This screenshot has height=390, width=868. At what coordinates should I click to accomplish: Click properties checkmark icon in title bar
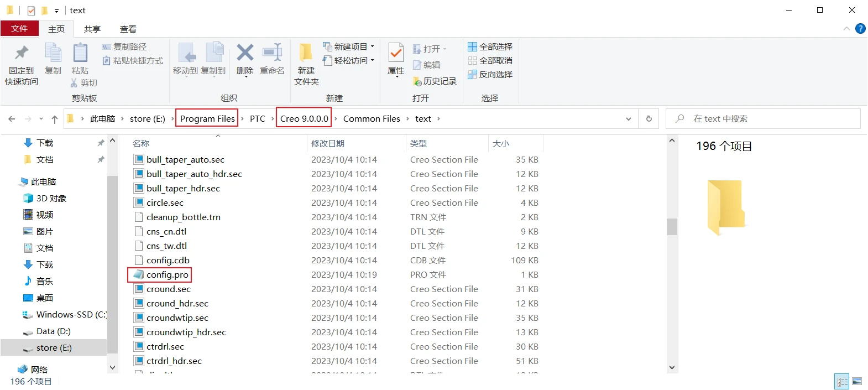click(x=31, y=11)
